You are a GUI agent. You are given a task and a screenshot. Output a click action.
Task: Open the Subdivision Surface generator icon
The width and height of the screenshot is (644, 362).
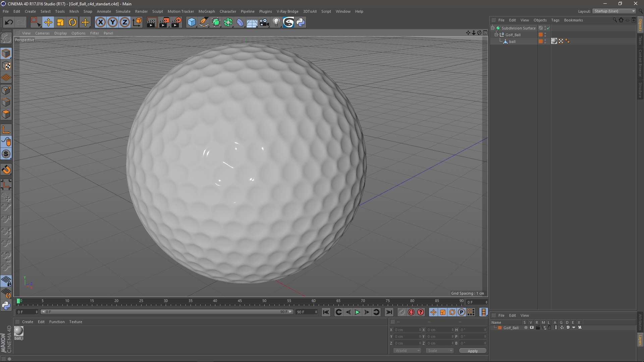click(216, 22)
